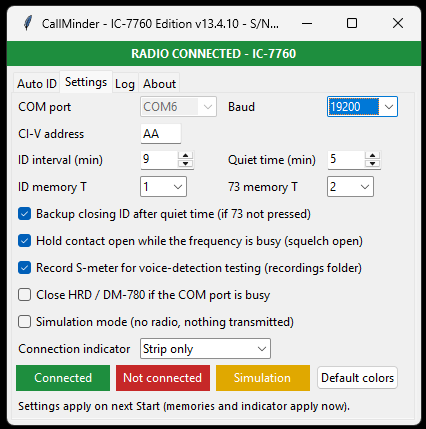Expand the Baud rate dropdown showing 19200

pyautogui.click(x=362, y=107)
